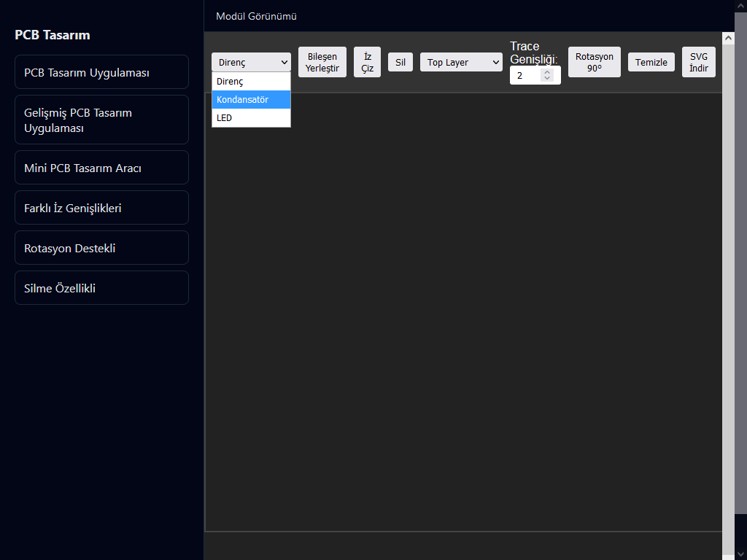Screen dimensions: 747x560
Task: Increase trace width with up stepper arrow
Action: (547, 72)
